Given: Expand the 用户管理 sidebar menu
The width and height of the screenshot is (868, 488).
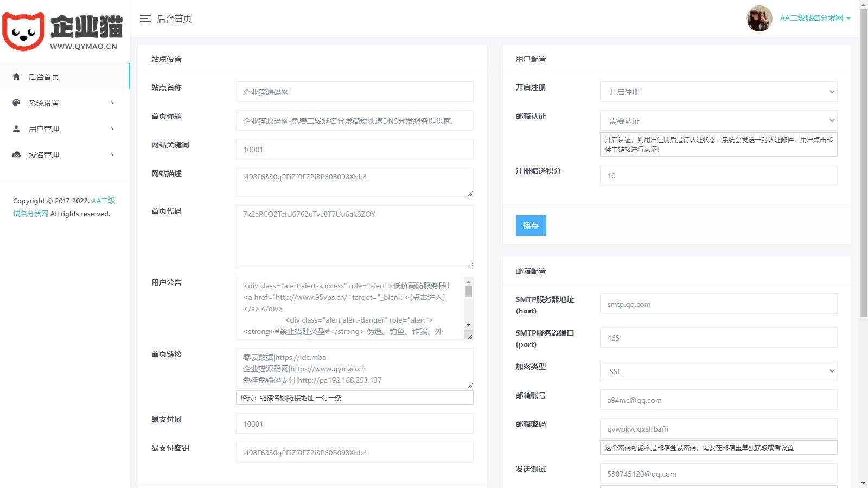Looking at the screenshot, I should tap(112, 129).
